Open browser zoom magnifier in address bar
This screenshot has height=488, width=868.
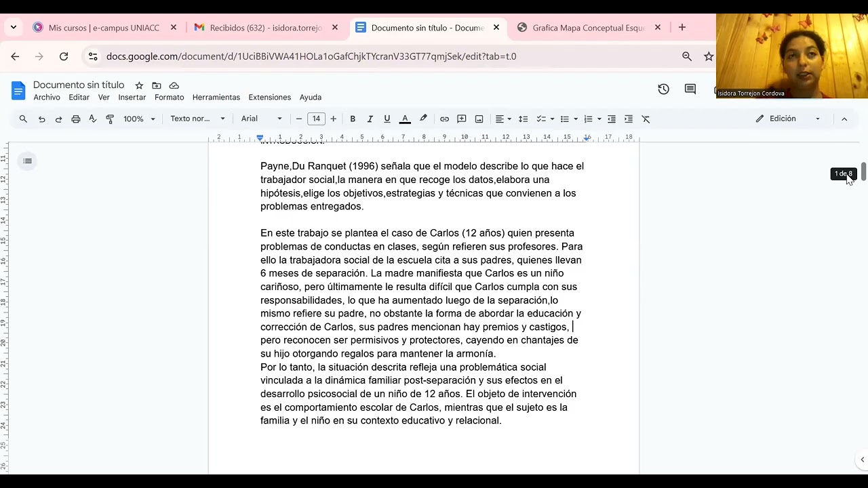coord(687,56)
